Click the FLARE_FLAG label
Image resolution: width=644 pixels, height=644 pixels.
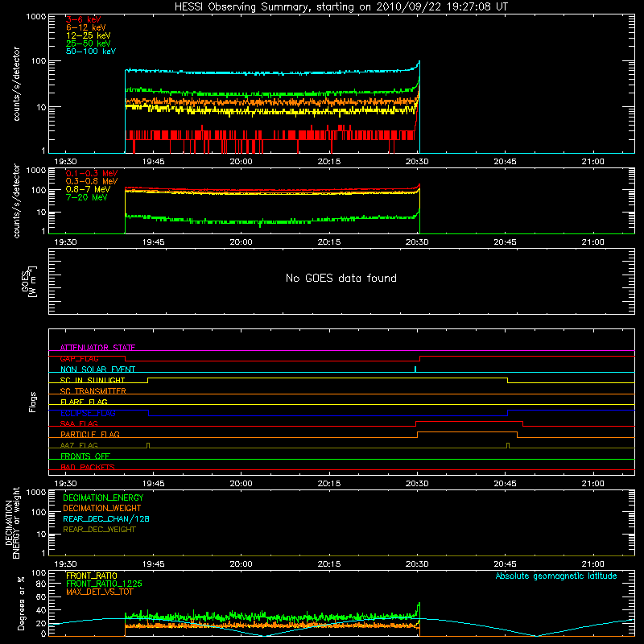[84, 402]
